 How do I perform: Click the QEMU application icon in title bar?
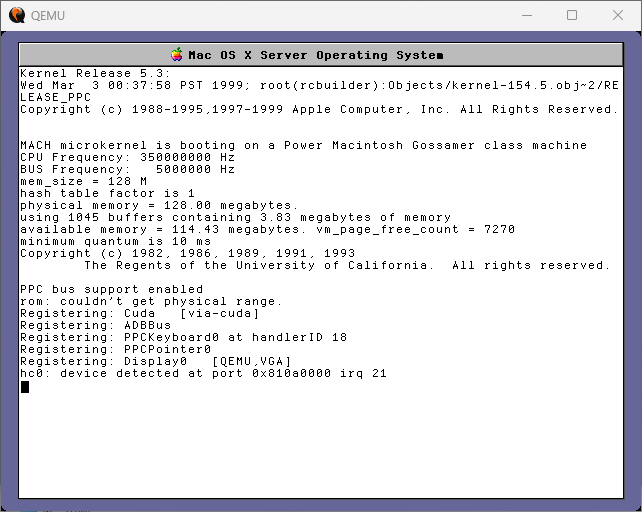click(x=17, y=15)
